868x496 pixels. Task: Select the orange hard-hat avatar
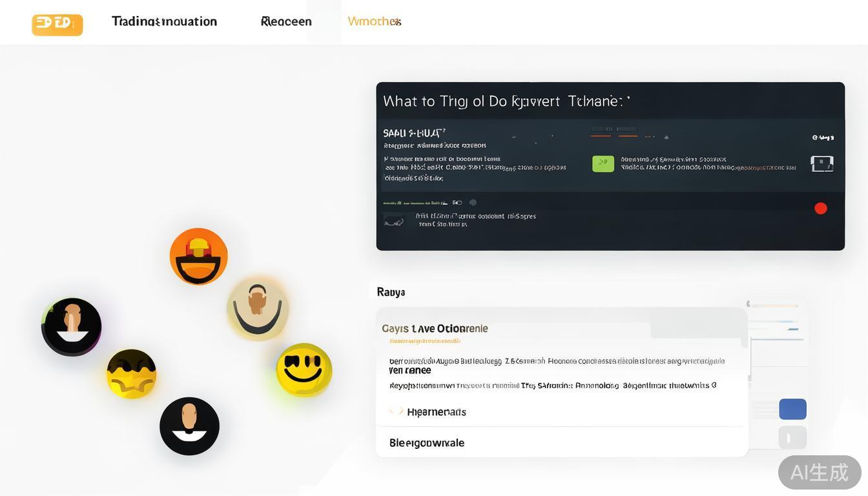pos(198,256)
